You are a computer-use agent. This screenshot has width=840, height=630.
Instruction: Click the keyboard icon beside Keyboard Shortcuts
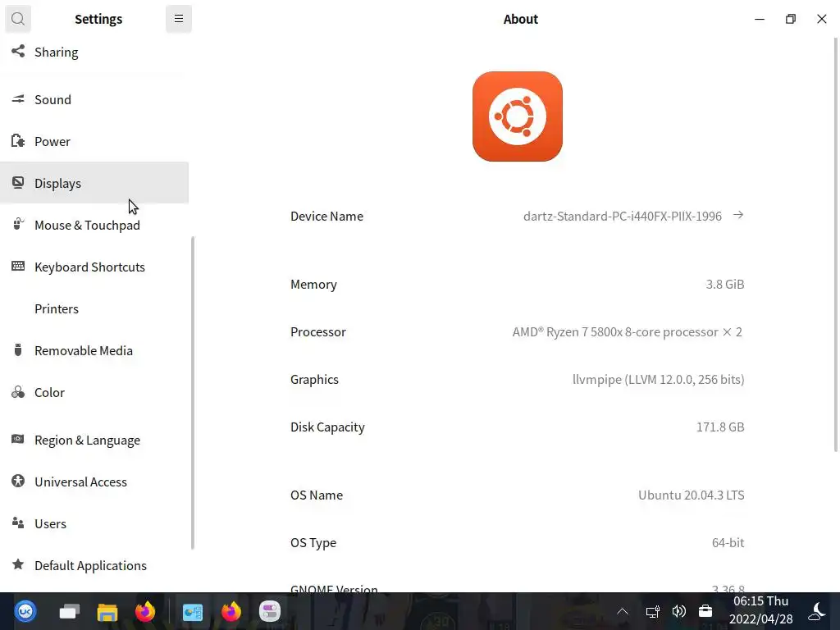[x=18, y=267]
